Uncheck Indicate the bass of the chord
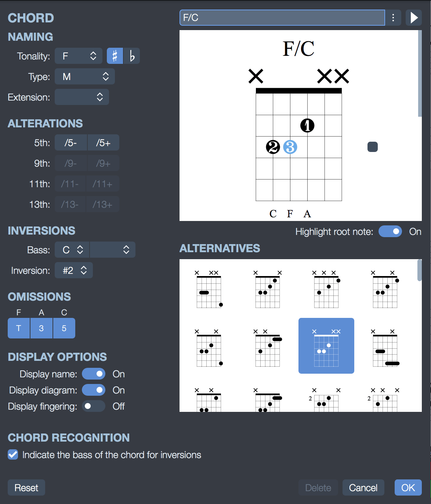Image resolution: width=431 pixels, height=504 pixels. click(13, 455)
